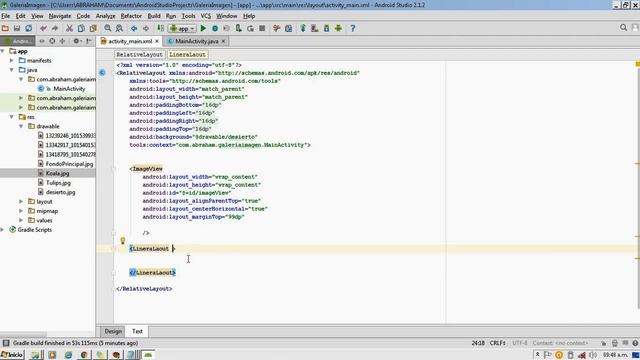
Task: Click the Cut scissors icon
Action: point(69,28)
